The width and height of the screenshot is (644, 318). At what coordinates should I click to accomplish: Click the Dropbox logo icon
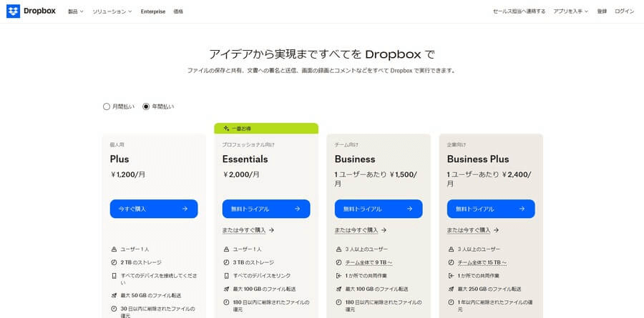[x=13, y=11]
